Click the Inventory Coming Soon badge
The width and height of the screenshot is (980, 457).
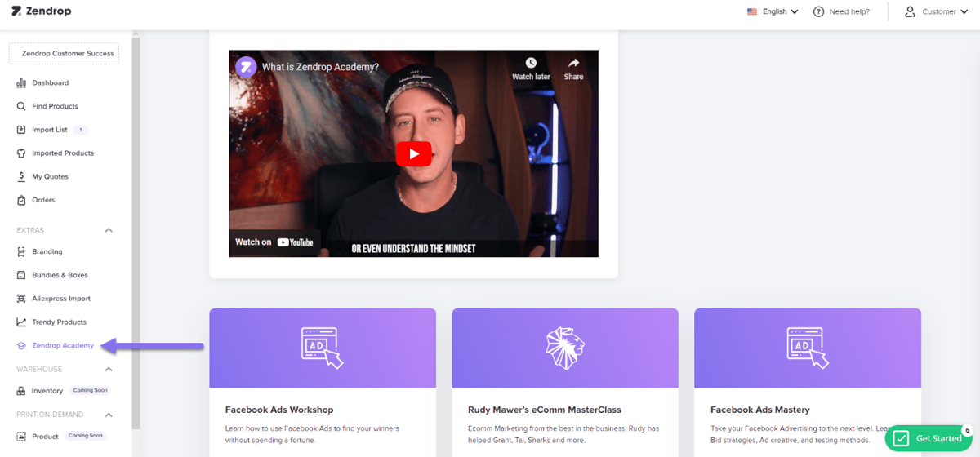point(89,391)
